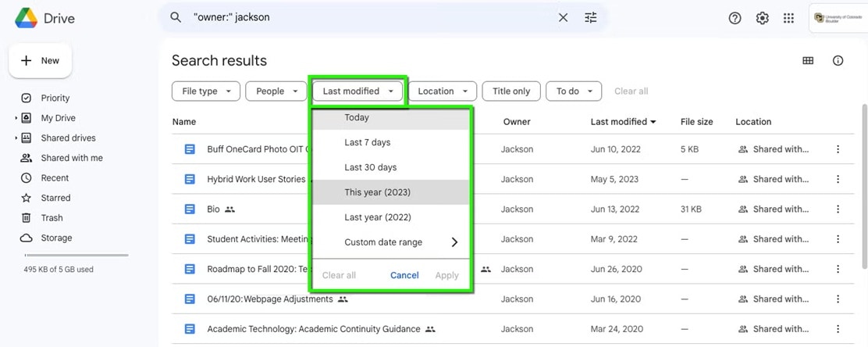Expand Shared drives tree arrow

coord(16,138)
